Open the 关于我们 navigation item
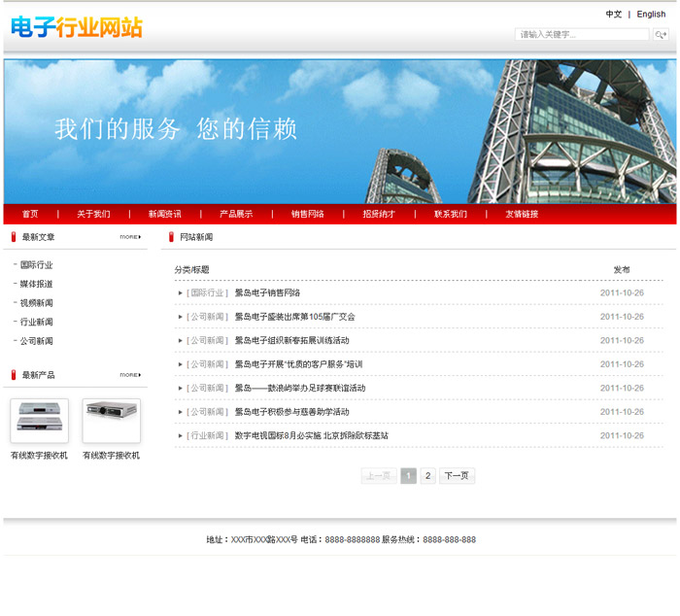This screenshot has height=616, width=680. pyautogui.click(x=93, y=214)
